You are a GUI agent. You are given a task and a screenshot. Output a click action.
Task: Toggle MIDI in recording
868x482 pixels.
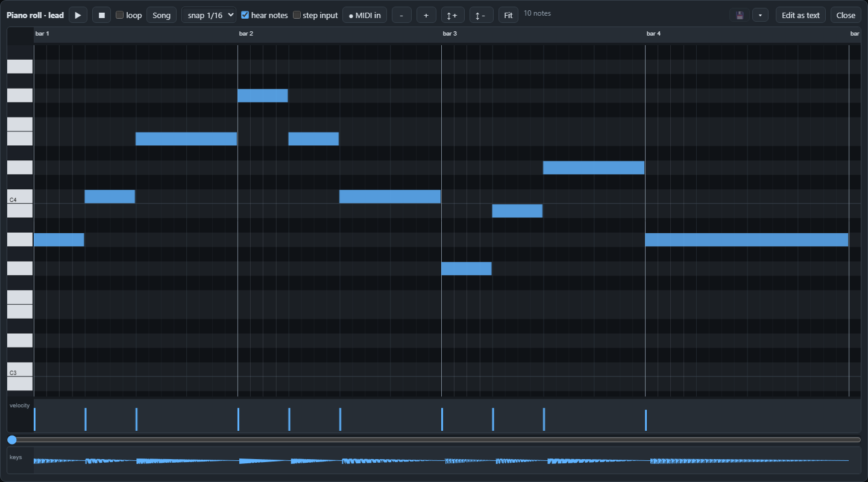(365, 15)
